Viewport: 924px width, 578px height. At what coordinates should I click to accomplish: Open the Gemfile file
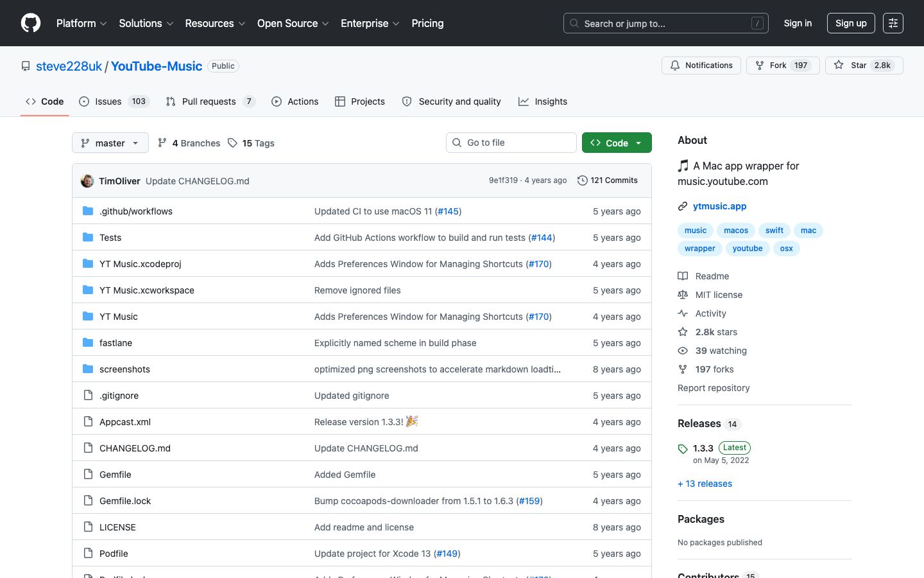click(116, 475)
